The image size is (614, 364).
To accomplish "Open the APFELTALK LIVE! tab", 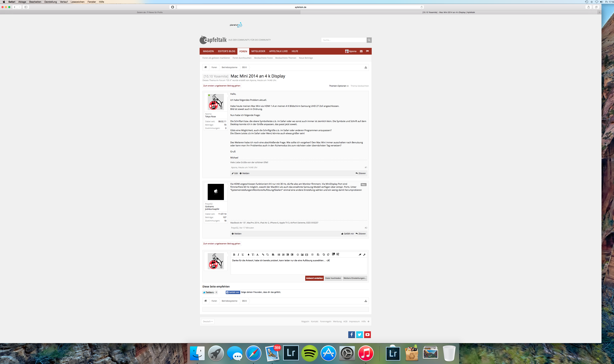I will [278, 51].
